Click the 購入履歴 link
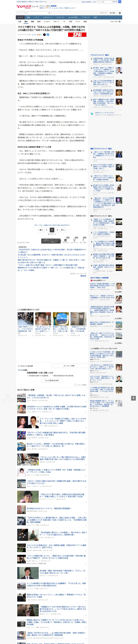The width and height of the screenshot is (138, 644). point(112,13)
